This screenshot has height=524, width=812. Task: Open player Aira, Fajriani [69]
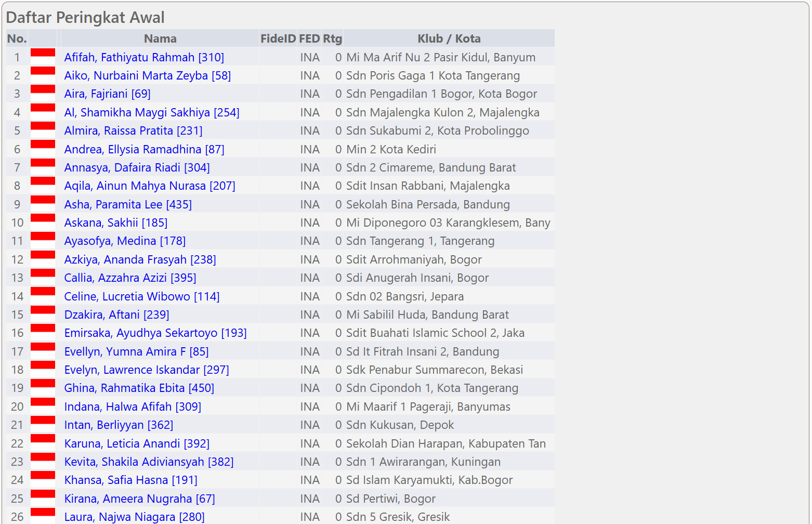[x=107, y=94]
